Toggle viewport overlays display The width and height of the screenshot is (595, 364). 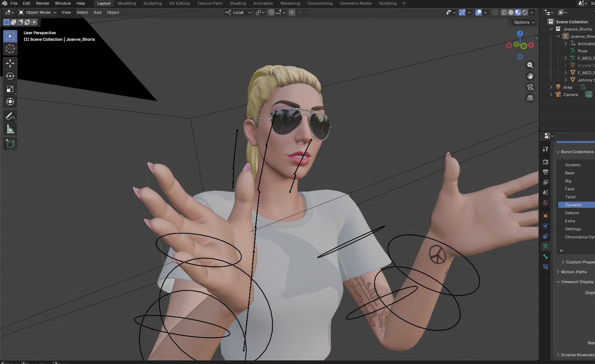[478, 12]
